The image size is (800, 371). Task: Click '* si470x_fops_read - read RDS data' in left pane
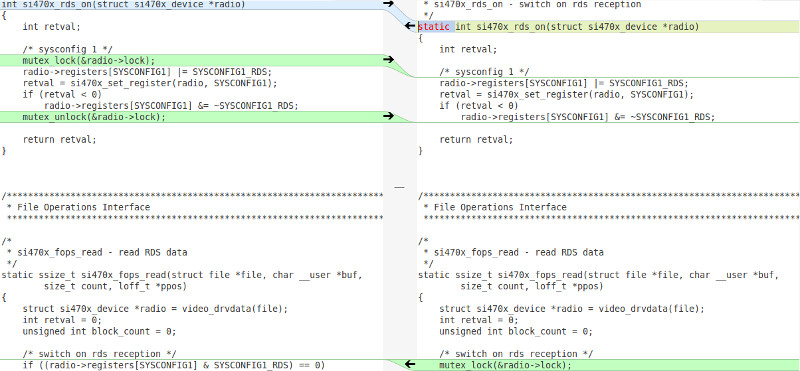click(x=97, y=252)
